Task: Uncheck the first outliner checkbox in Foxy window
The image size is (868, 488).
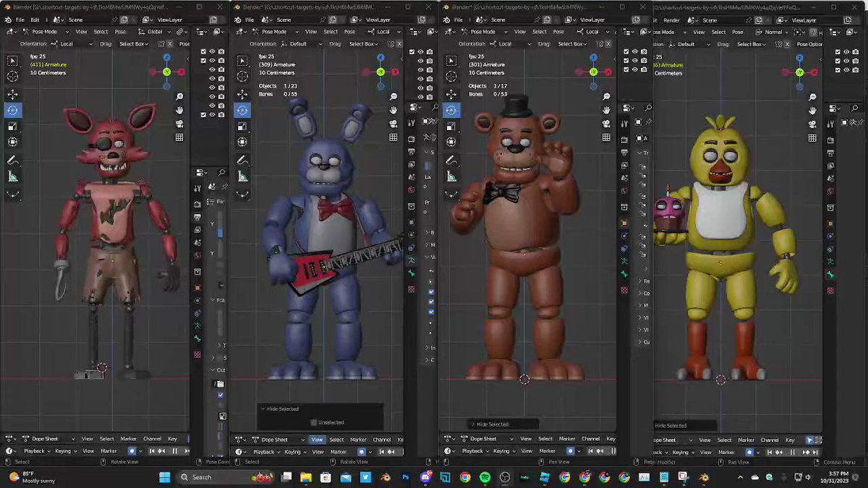Action: tap(203, 52)
